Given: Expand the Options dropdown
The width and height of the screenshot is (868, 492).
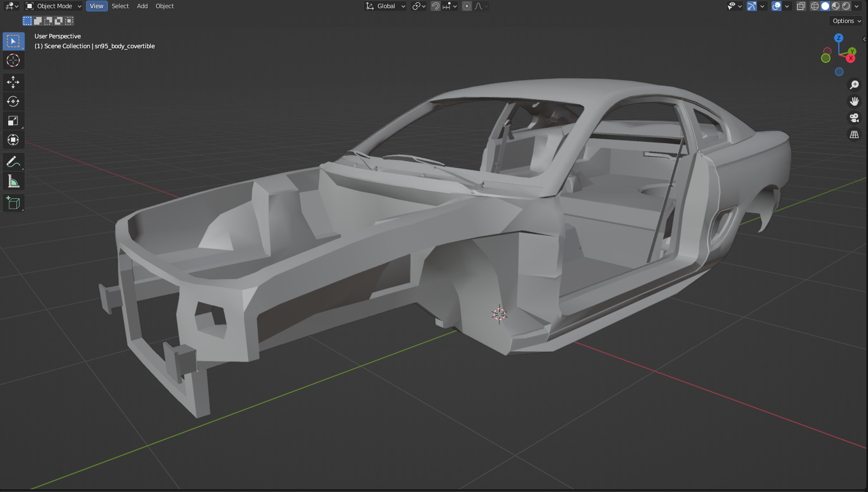Looking at the screenshot, I should click(x=847, y=21).
